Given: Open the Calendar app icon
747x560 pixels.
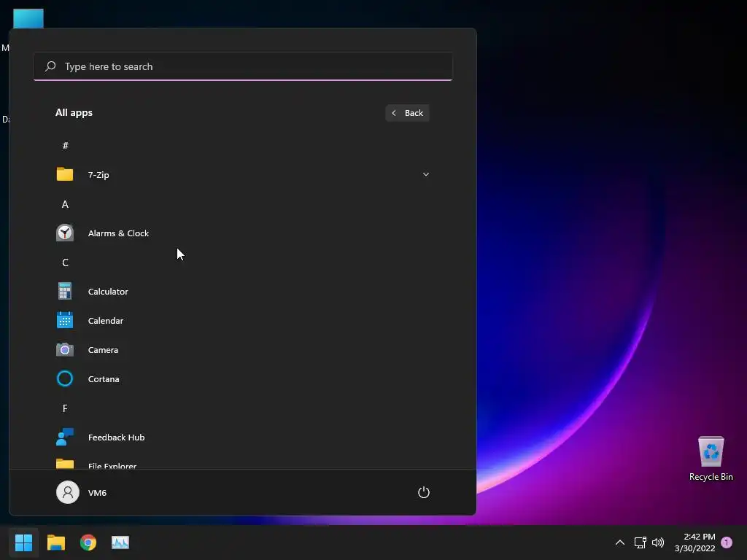Looking at the screenshot, I should pos(65,320).
